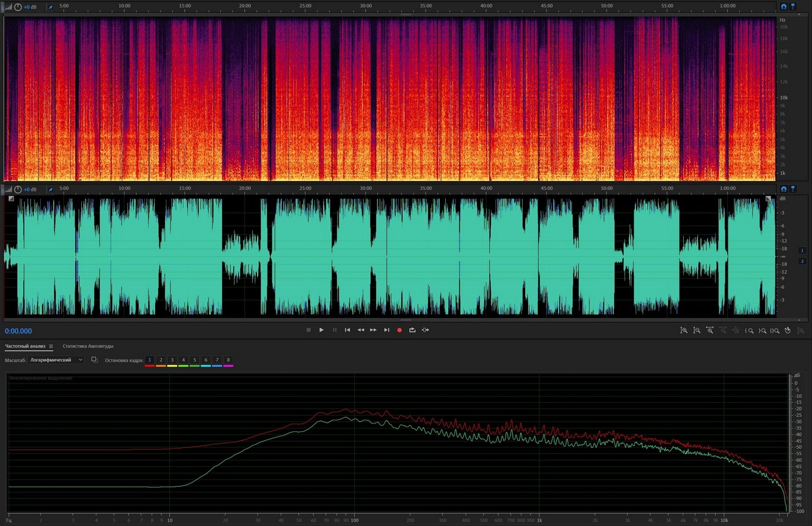812x526 pixels.
Task: Click the fast forward button
Action: [x=373, y=330]
